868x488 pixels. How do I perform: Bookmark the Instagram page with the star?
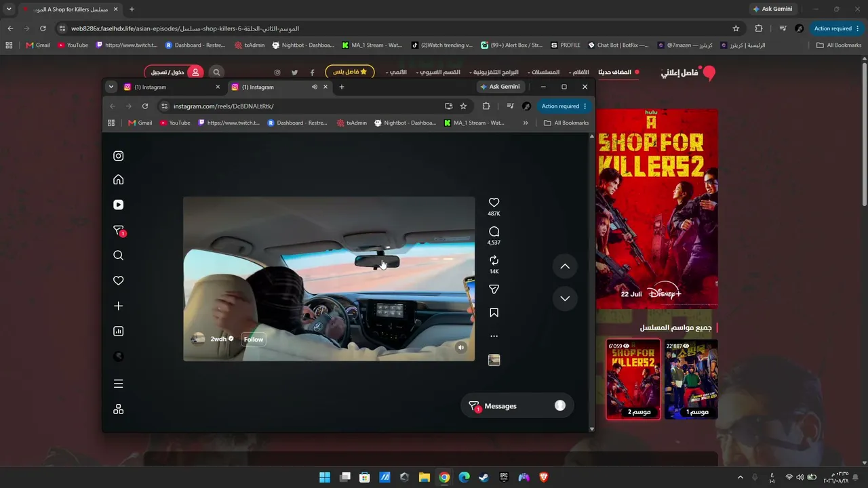point(463,106)
